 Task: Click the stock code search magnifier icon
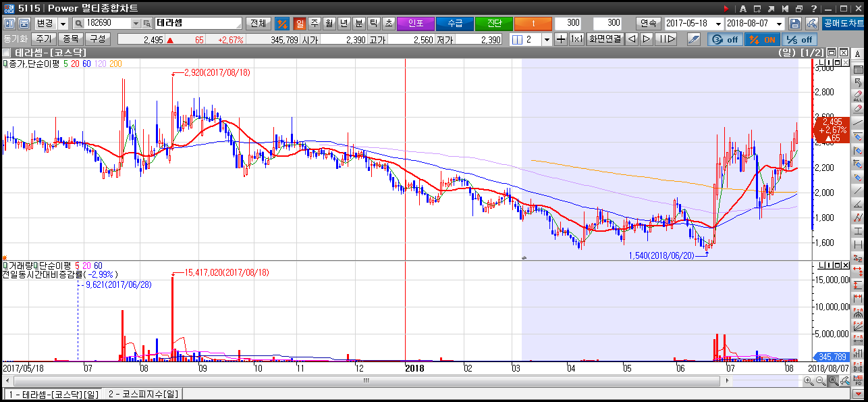(x=78, y=23)
